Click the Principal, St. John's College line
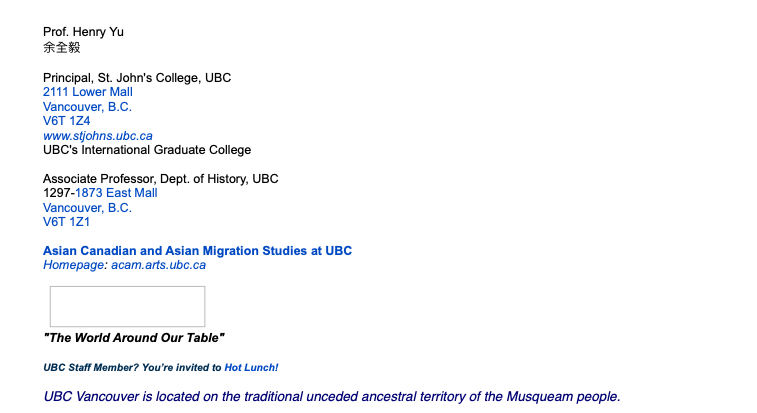The height and width of the screenshot is (413, 757). pyautogui.click(x=137, y=78)
